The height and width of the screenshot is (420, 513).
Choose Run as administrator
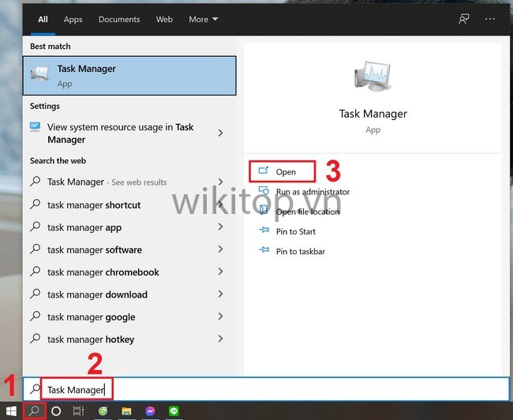point(313,192)
